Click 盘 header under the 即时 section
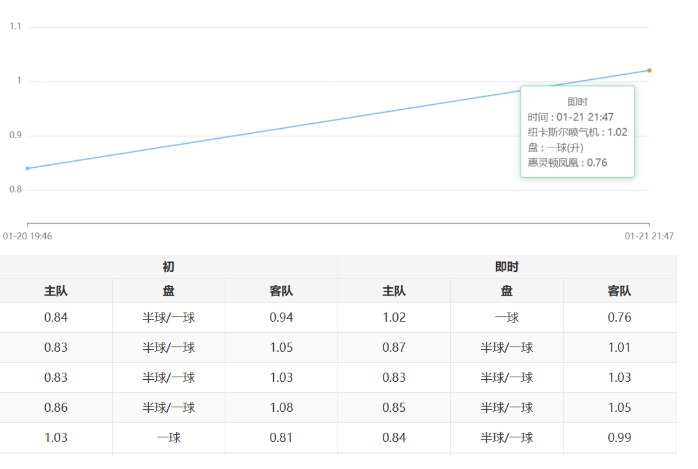 coord(506,291)
